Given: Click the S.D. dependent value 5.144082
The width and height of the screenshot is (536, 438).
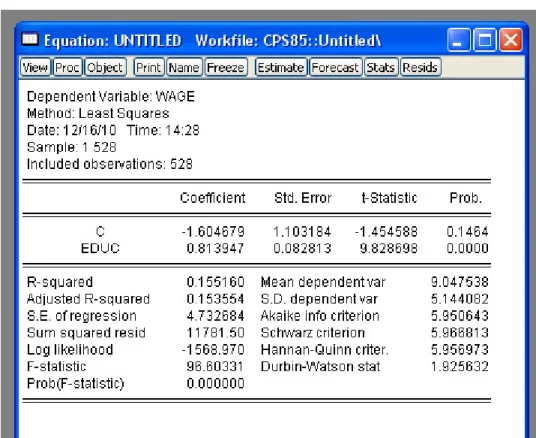Looking at the screenshot, I should [x=459, y=299].
